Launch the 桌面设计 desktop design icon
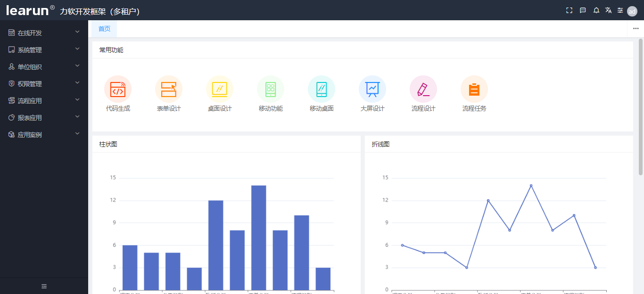This screenshot has width=644, height=294. (220, 89)
